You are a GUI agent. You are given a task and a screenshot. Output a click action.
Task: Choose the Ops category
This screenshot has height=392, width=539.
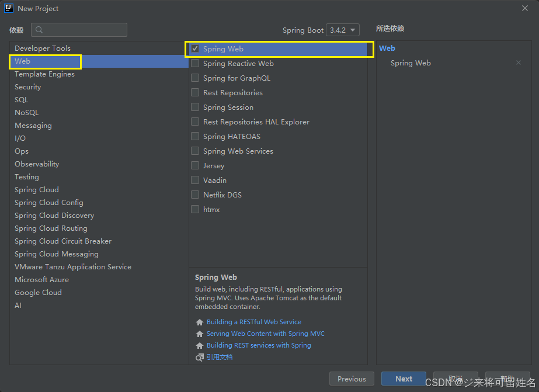pos(99,151)
